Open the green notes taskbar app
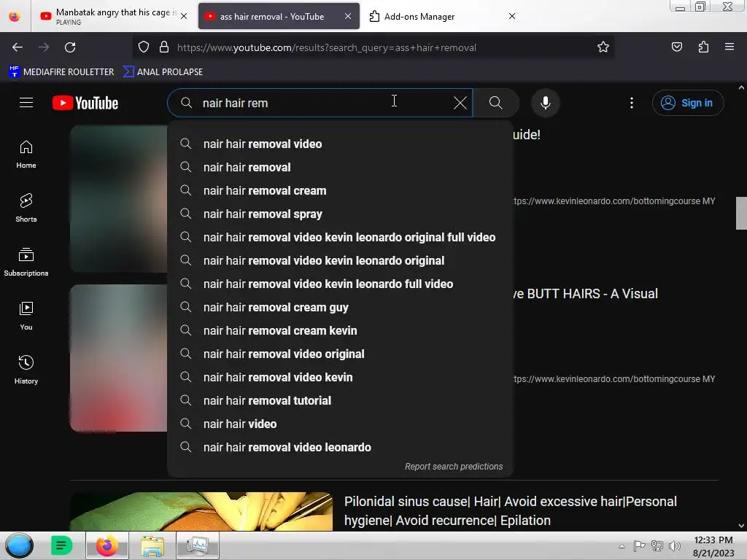The height and width of the screenshot is (560, 747). [x=61, y=545]
